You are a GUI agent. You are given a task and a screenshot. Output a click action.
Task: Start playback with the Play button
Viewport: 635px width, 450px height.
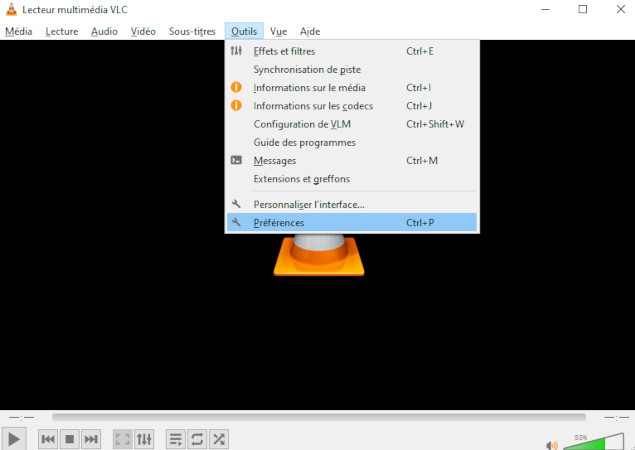pos(14,439)
